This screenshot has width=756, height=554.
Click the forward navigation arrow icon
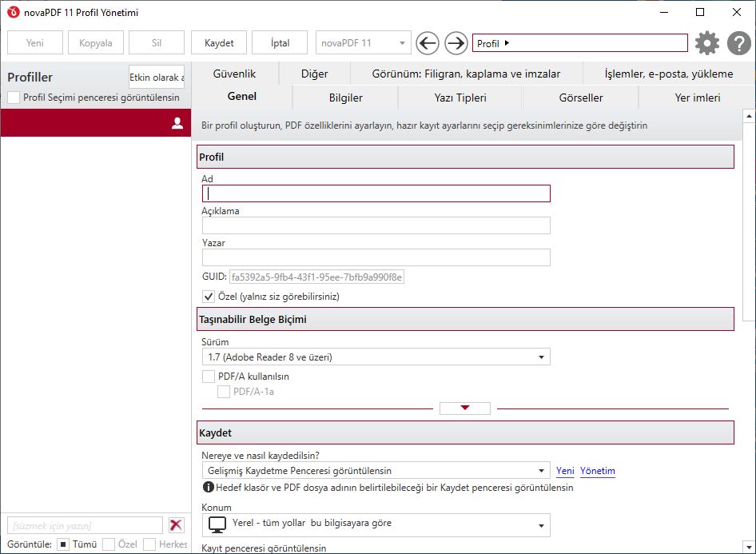(456, 43)
